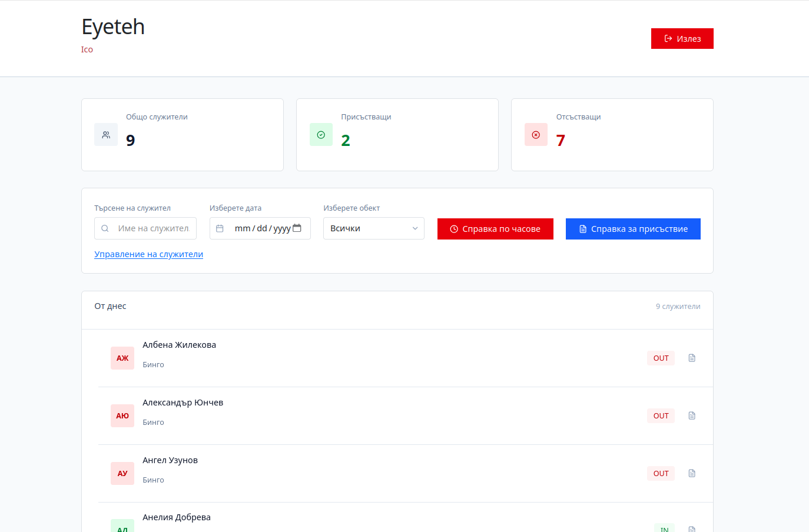
Task: Open report icon for Албена Жилекова
Action: pyautogui.click(x=692, y=358)
